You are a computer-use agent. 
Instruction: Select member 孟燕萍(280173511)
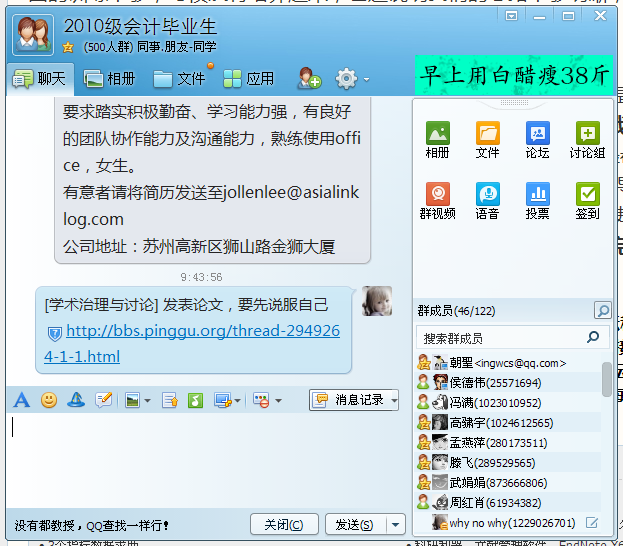click(x=508, y=443)
